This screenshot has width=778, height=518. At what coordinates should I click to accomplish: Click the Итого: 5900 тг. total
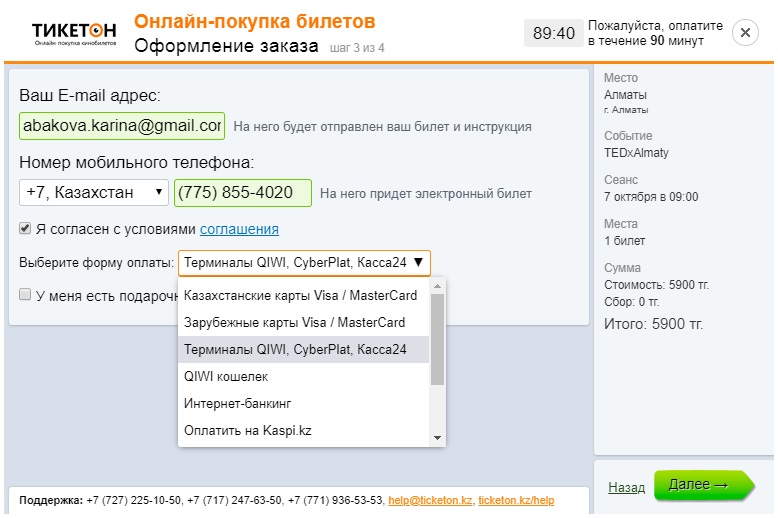(x=653, y=324)
